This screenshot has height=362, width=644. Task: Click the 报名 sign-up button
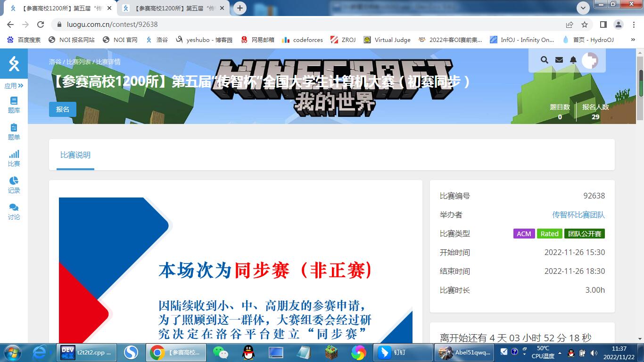click(x=63, y=109)
